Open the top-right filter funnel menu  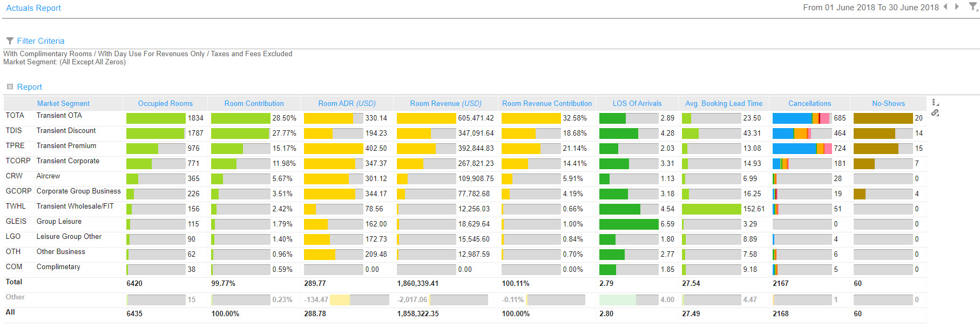[973, 7]
